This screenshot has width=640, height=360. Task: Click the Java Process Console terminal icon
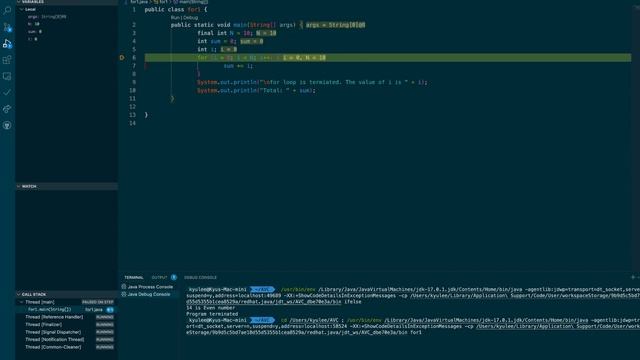click(x=124, y=287)
